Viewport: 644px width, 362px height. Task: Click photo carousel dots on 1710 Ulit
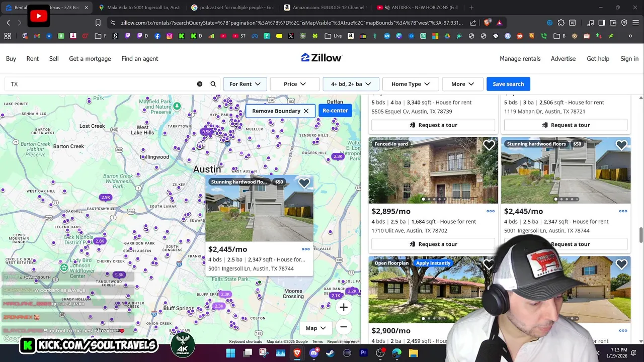433,199
